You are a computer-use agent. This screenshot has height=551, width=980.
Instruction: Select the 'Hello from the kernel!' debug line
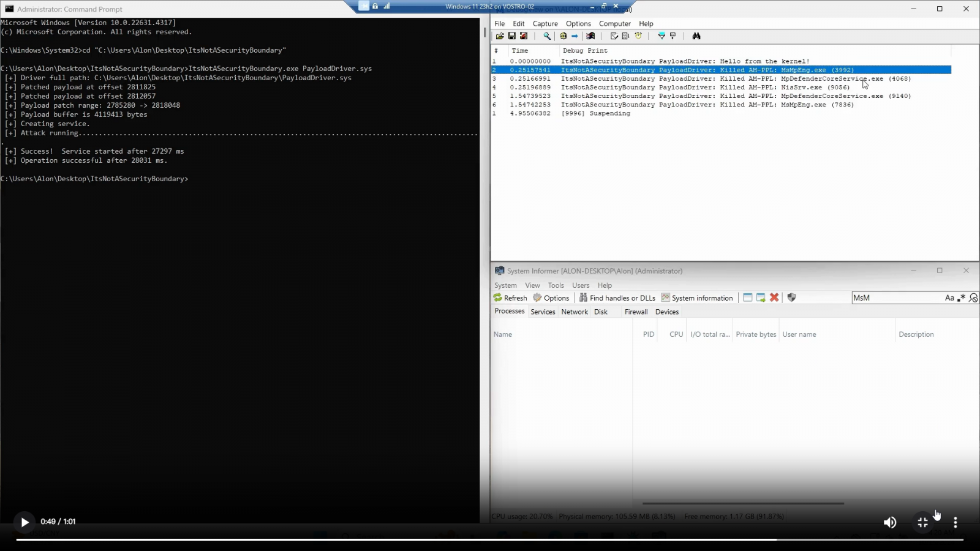721,61
